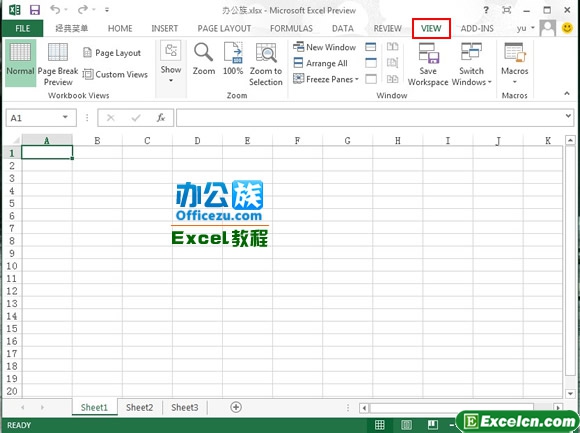The image size is (580, 433).
Task: Click the Redo arrow
Action: (x=83, y=10)
